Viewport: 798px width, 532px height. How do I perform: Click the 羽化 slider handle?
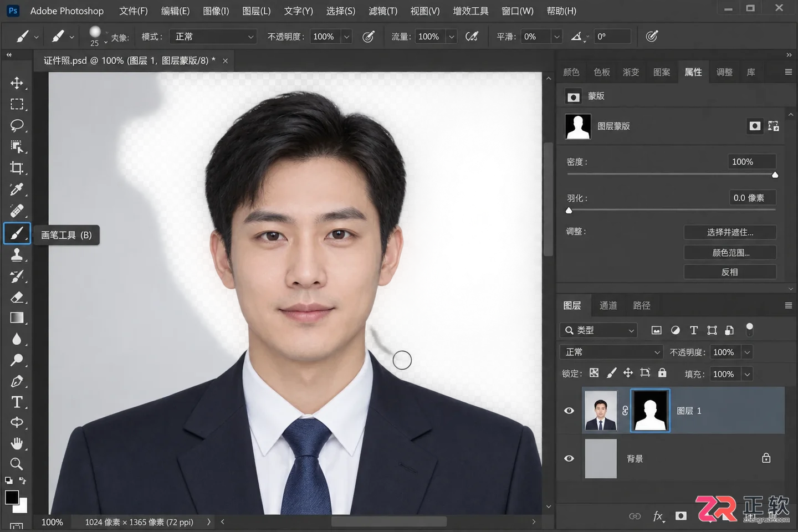click(569, 211)
